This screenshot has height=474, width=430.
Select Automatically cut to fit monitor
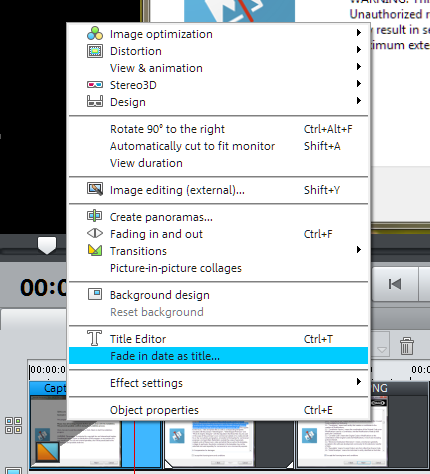pos(218,146)
